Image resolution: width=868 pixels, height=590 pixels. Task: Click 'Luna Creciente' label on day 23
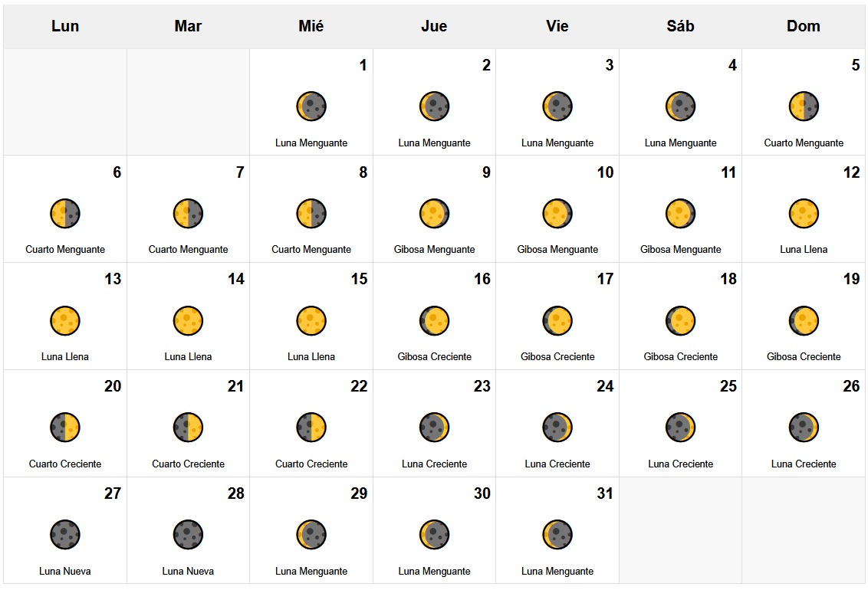tap(434, 464)
